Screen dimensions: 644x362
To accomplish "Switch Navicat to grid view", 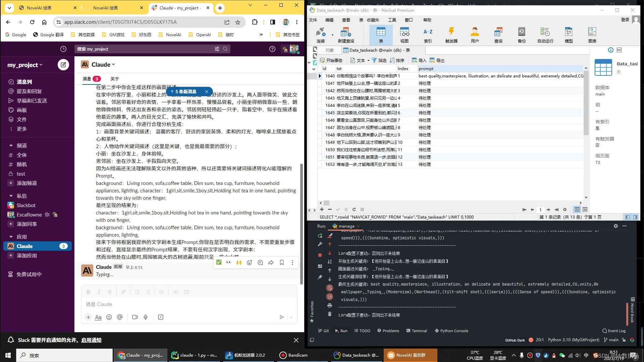I will (577, 209).
